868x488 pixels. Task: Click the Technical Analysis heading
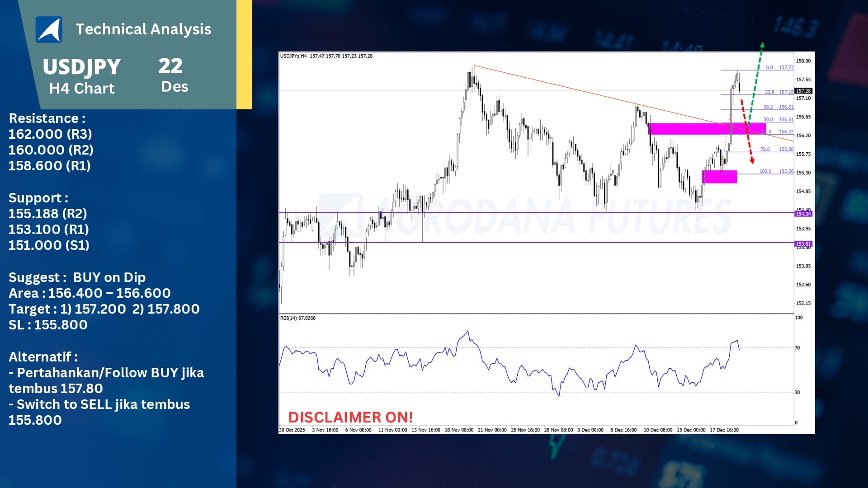[143, 29]
